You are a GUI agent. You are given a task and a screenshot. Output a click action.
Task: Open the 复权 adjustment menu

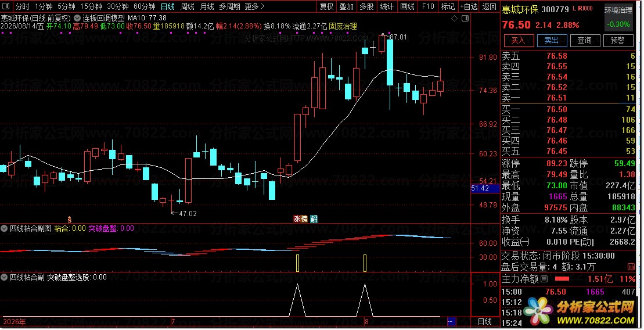click(326, 6)
